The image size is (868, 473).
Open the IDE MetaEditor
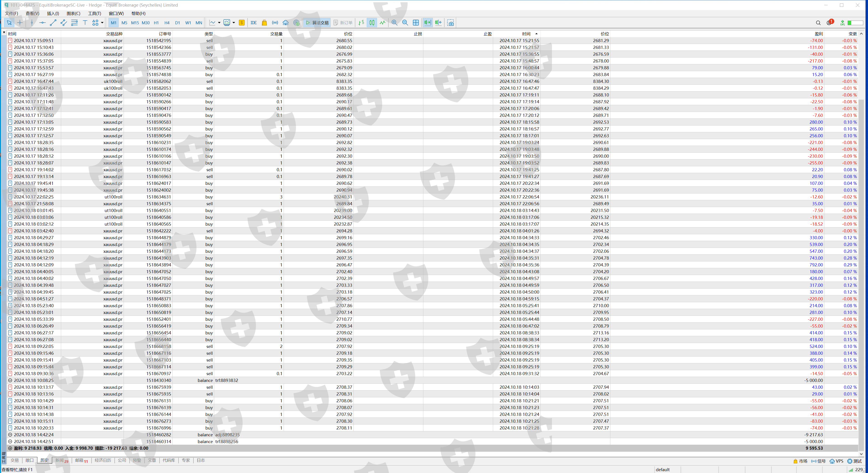coord(253,23)
